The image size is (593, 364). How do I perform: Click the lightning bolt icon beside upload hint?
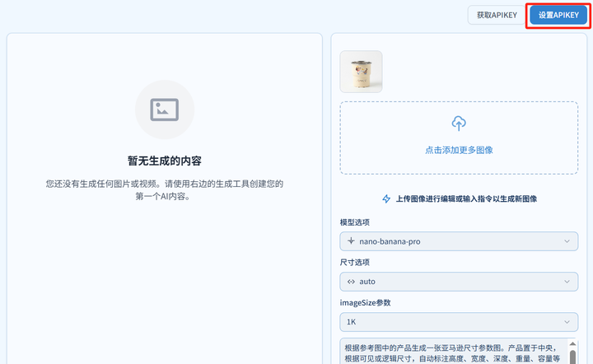[x=386, y=198]
